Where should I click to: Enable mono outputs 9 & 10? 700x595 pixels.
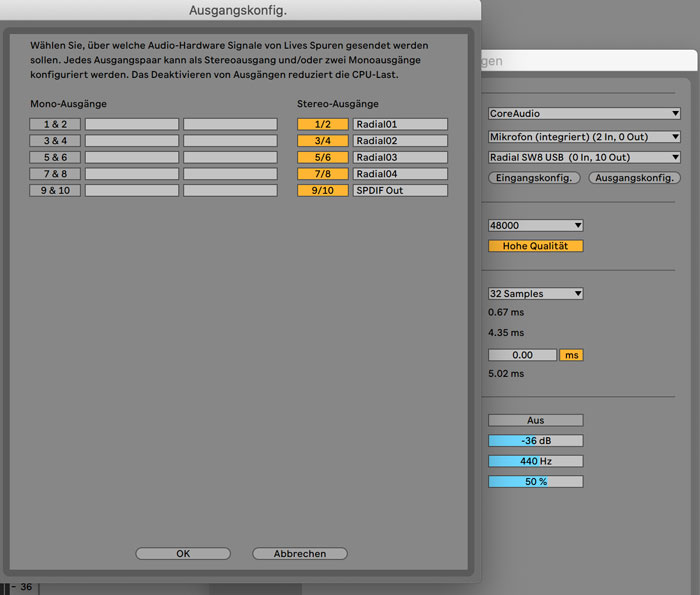click(55, 190)
